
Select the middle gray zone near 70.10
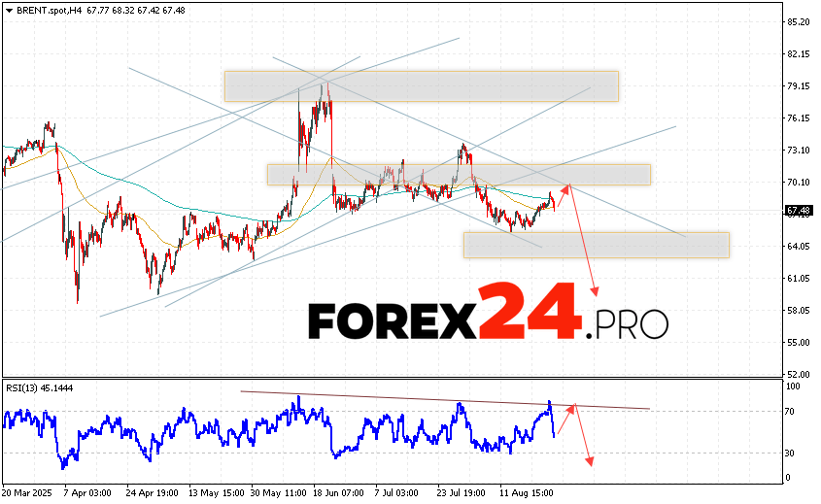pyautogui.click(x=459, y=174)
